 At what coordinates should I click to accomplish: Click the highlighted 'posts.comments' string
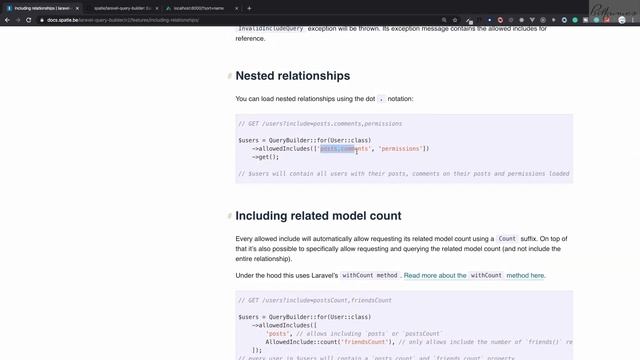click(344, 149)
